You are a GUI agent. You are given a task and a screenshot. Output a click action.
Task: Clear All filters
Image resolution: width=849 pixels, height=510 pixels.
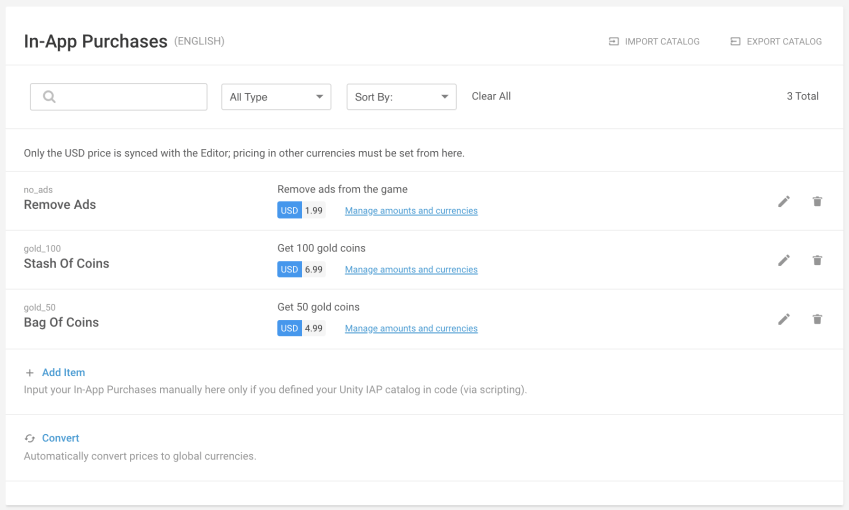[491, 96]
